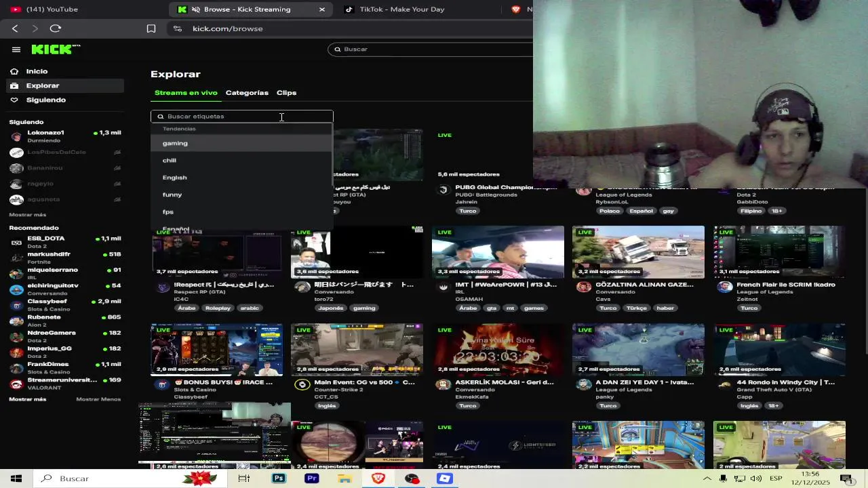
Task: Open the IMT #WeArePOWR stream thumbnail
Action: pyautogui.click(x=498, y=252)
